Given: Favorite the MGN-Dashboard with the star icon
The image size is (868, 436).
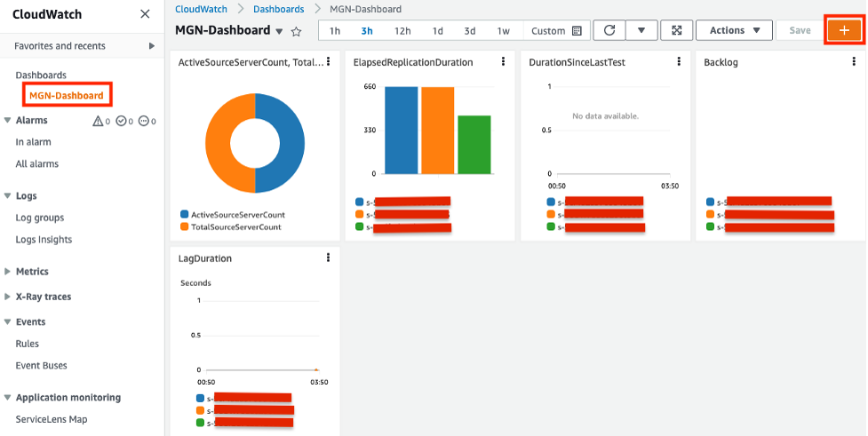Looking at the screenshot, I should coord(296,32).
